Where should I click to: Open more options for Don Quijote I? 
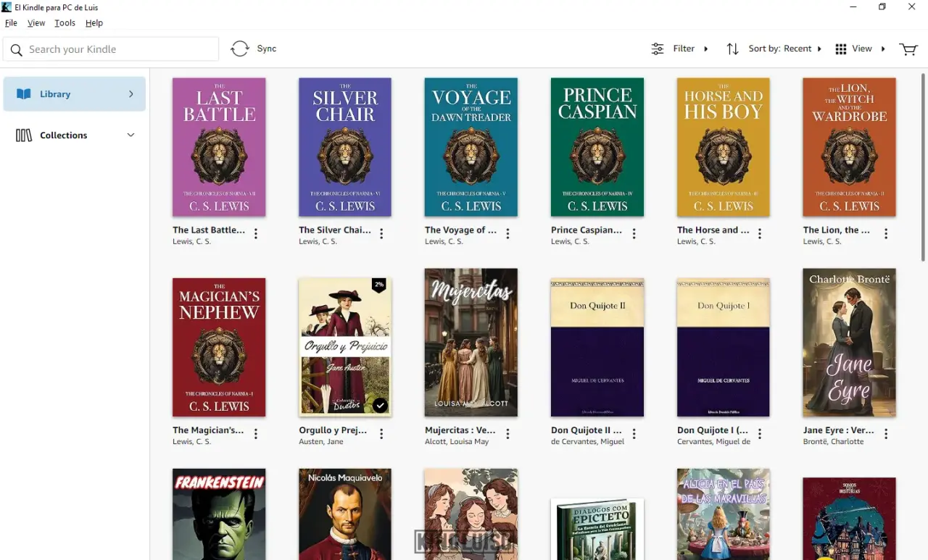(x=761, y=434)
